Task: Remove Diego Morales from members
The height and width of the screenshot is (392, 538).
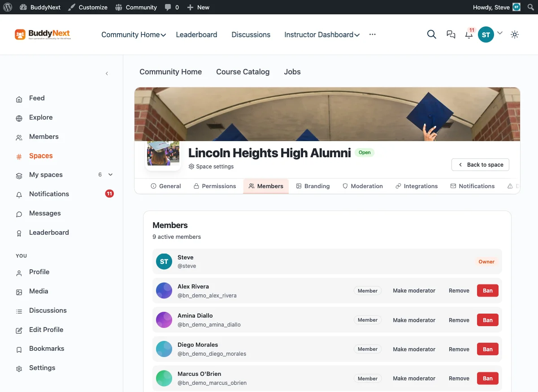Action: pos(459,349)
